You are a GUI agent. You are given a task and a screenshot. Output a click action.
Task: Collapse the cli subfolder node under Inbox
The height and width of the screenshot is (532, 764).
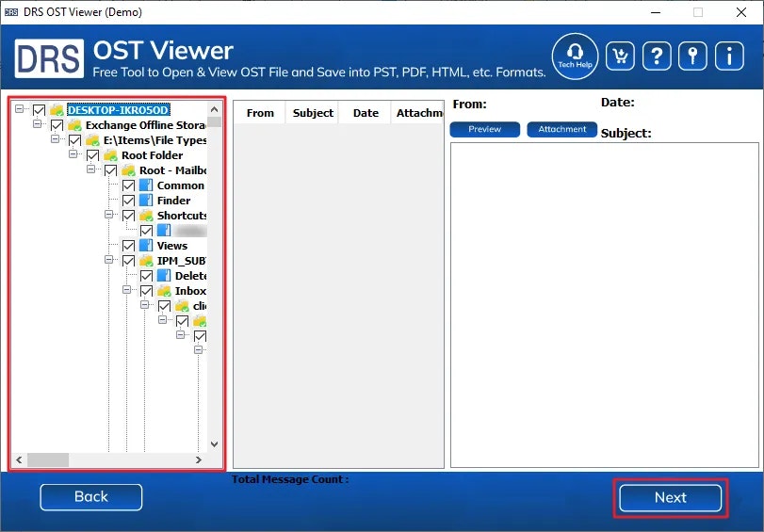pos(145,304)
